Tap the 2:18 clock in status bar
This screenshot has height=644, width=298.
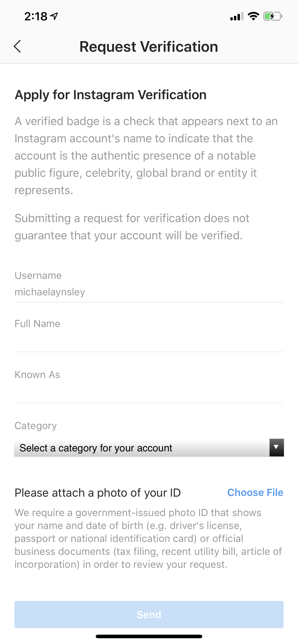[36, 17]
